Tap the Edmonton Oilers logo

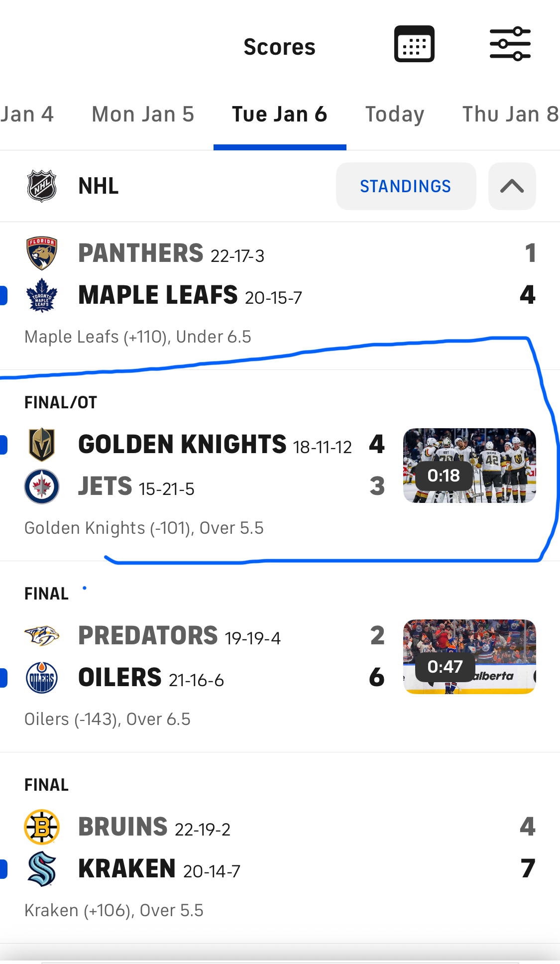pos(42,678)
